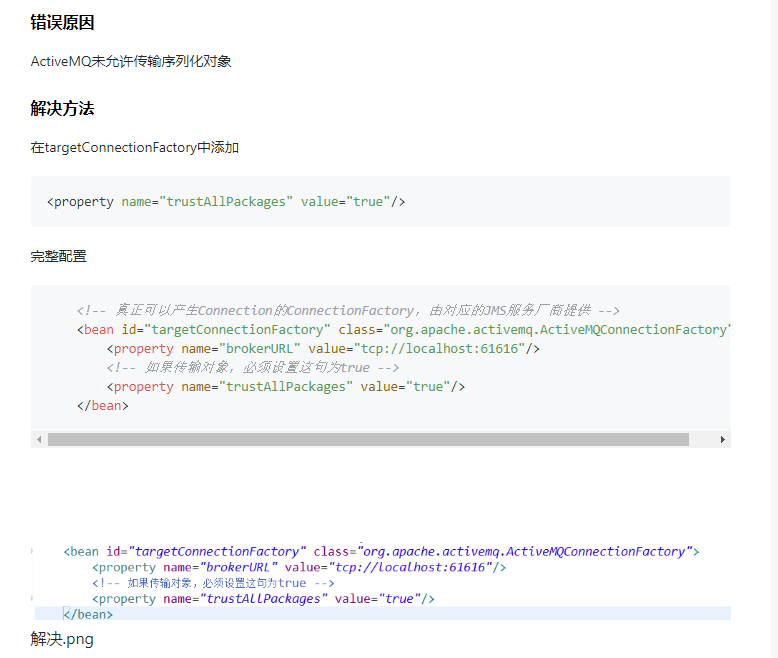Viewport: 778px width, 658px height.
Task: Click the text 在targetConnectionFactory中添加
Action: coord(134,147)
